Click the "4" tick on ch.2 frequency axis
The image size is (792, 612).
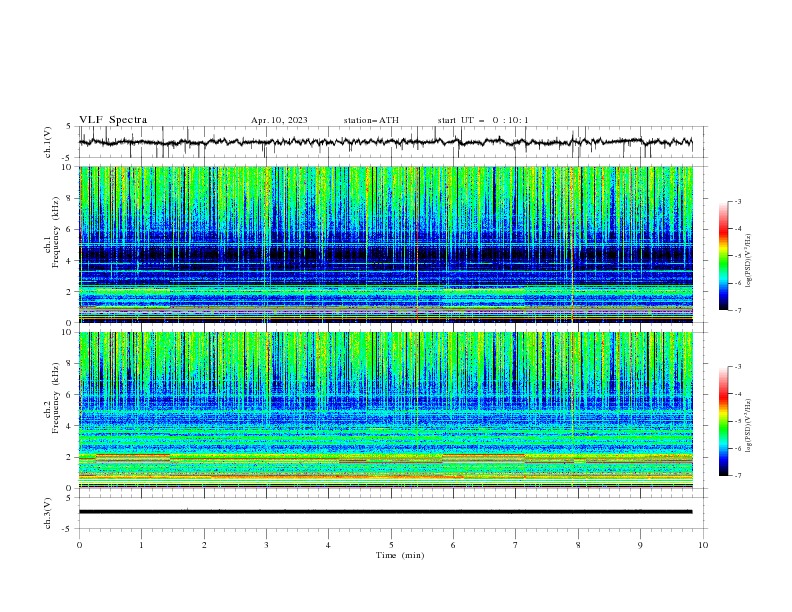[71, 426]
